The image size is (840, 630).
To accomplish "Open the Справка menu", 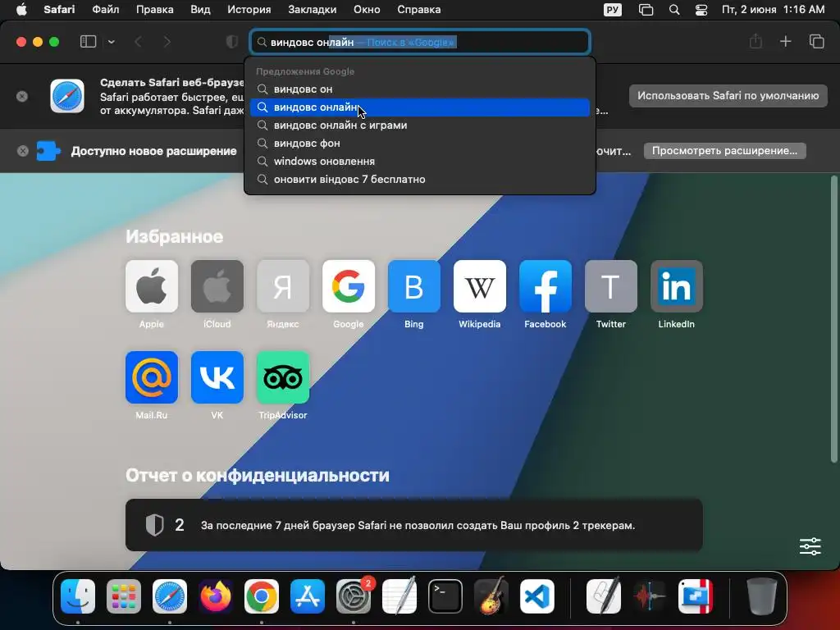I will (x=419, y=10).
